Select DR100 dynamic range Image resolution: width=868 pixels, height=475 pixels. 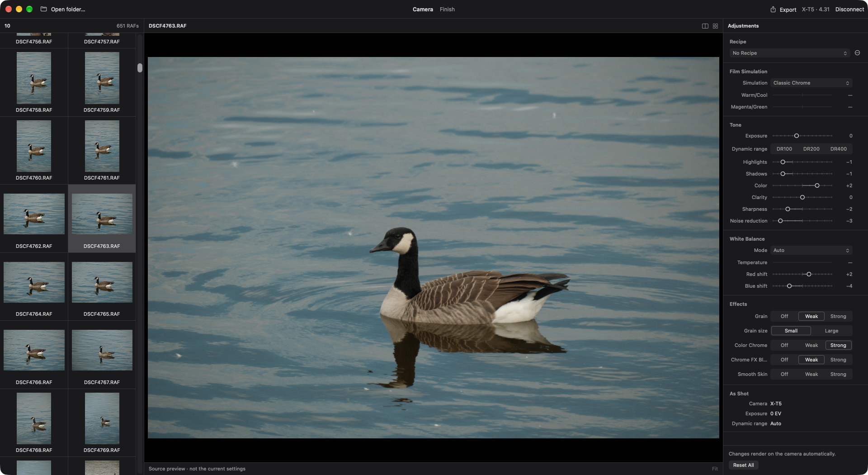[784, 149]
